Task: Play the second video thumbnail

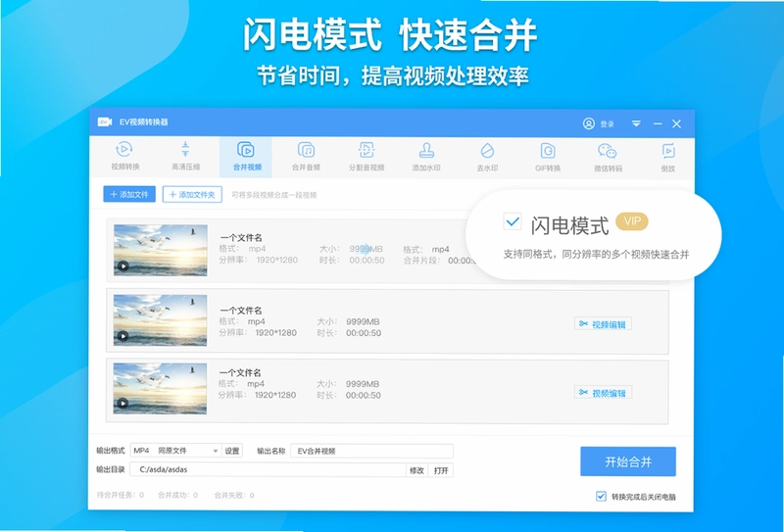Action: click(x=123, y=336)
